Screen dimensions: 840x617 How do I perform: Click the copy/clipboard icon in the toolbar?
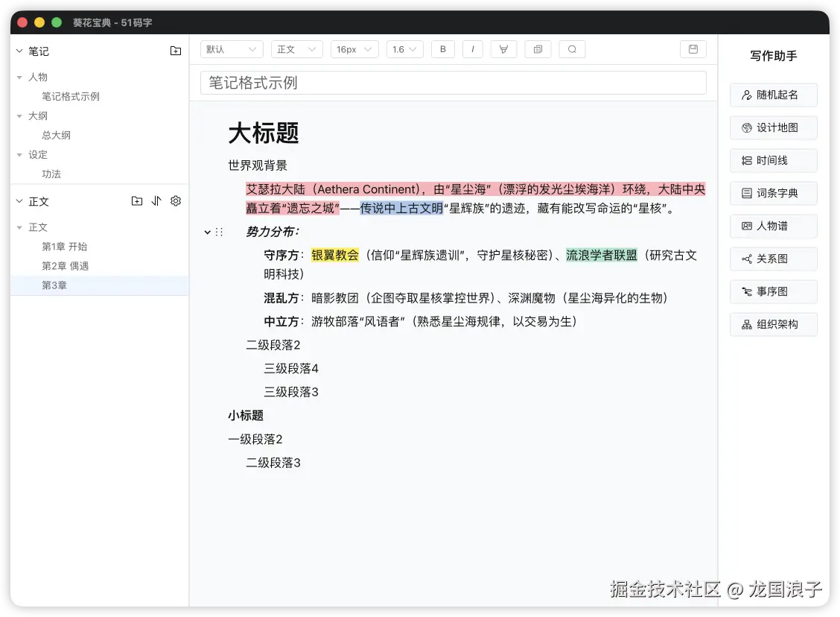pos(538,48)
